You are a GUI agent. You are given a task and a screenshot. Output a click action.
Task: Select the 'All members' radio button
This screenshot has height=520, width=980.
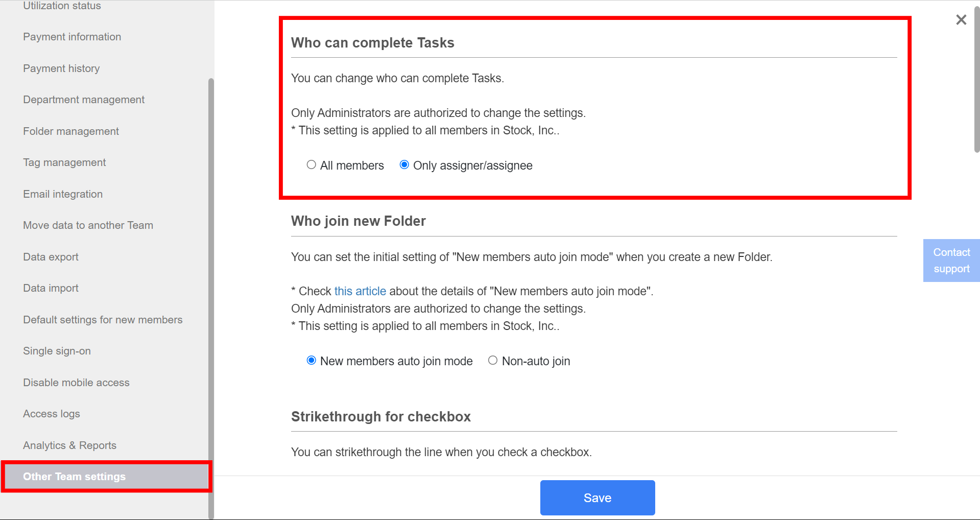(x=312, y=164)
